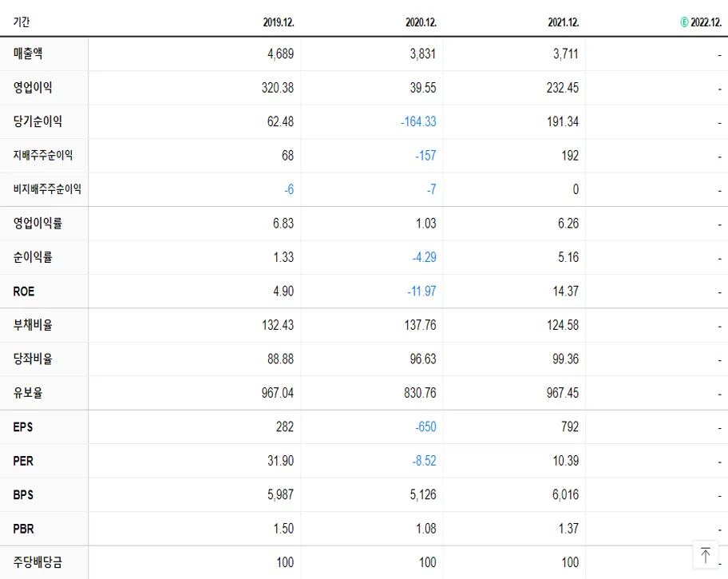
Task: Select 매출액 value 3,831
Action: pos(423,54)
